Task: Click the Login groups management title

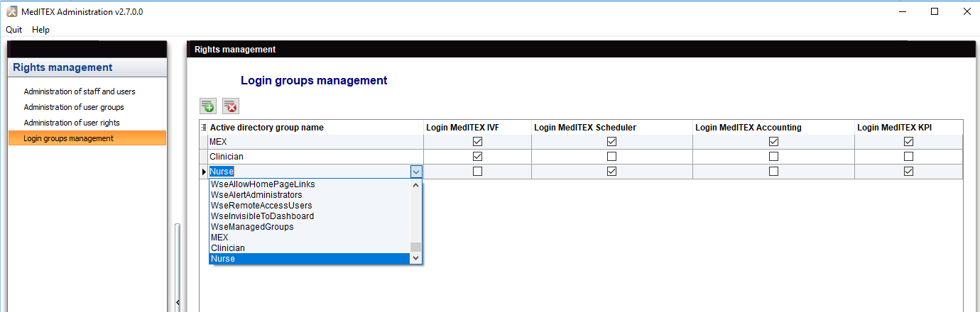Action: click(x=314, y=80)
